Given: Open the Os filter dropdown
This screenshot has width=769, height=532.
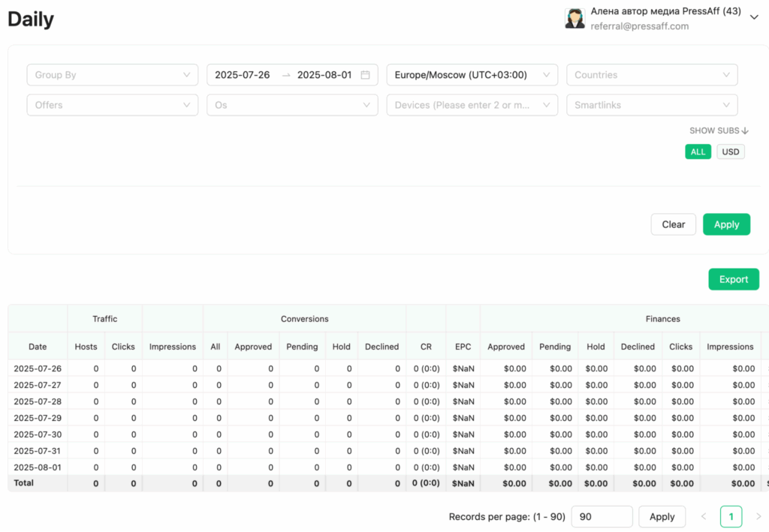Looking at the screenshot, I should pyautogui.click(x=292, y=105).
